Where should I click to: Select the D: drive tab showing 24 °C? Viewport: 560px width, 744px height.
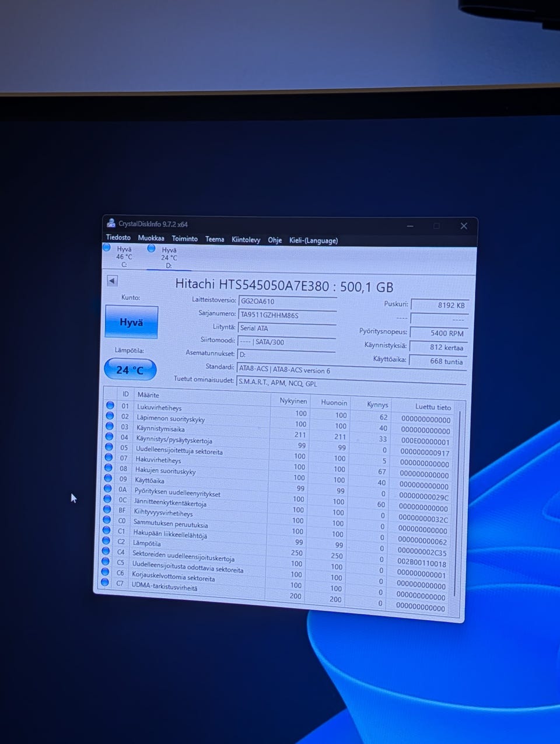click(168, 257)
